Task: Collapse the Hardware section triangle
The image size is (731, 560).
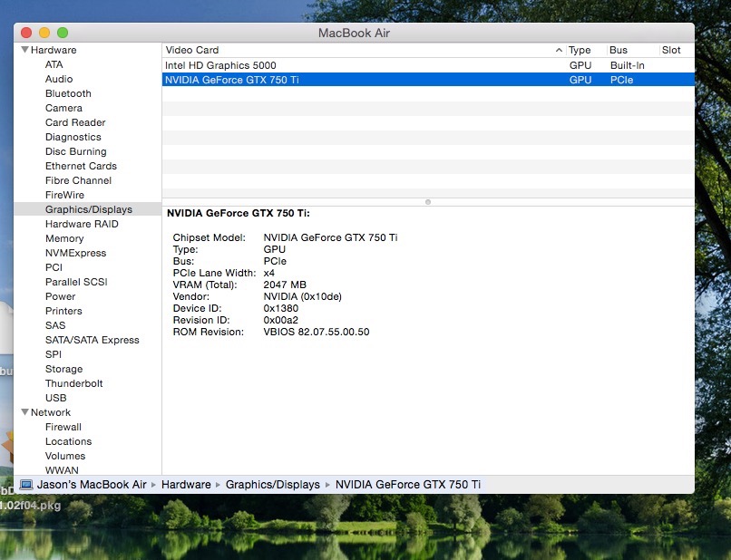Action: coord(25,49)
